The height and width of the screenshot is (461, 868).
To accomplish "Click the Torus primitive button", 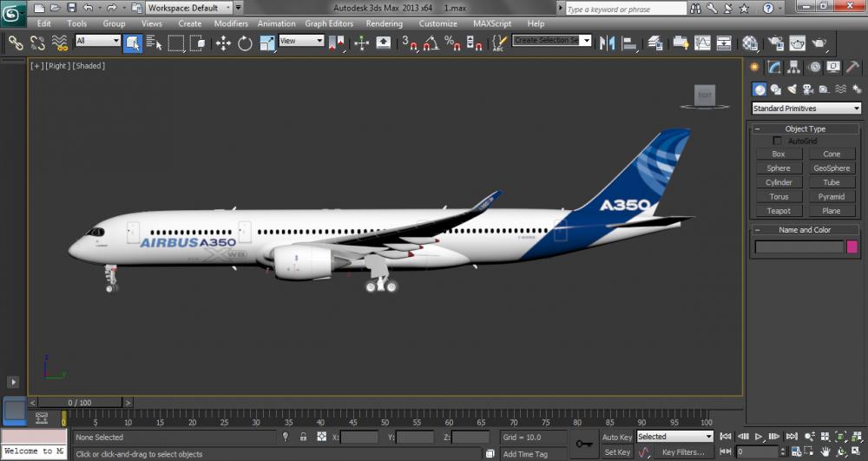I will click(x=779, y=196).
